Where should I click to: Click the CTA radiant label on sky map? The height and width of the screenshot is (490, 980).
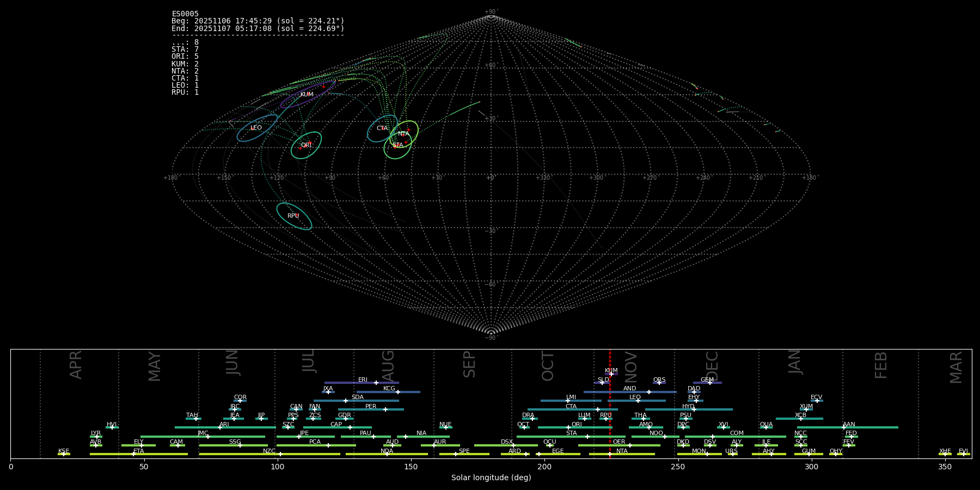[382, 128]
